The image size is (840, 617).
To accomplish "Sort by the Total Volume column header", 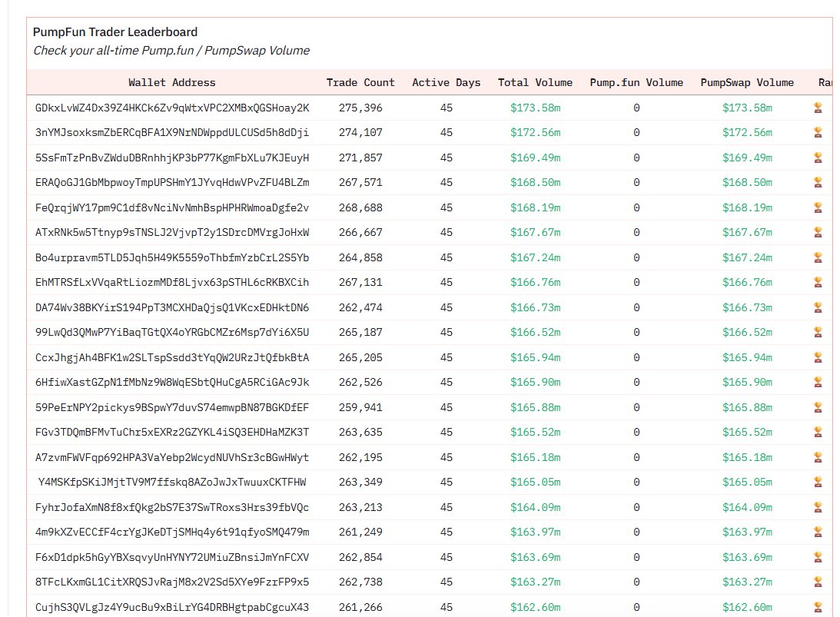I will click(x=535, y=82).
